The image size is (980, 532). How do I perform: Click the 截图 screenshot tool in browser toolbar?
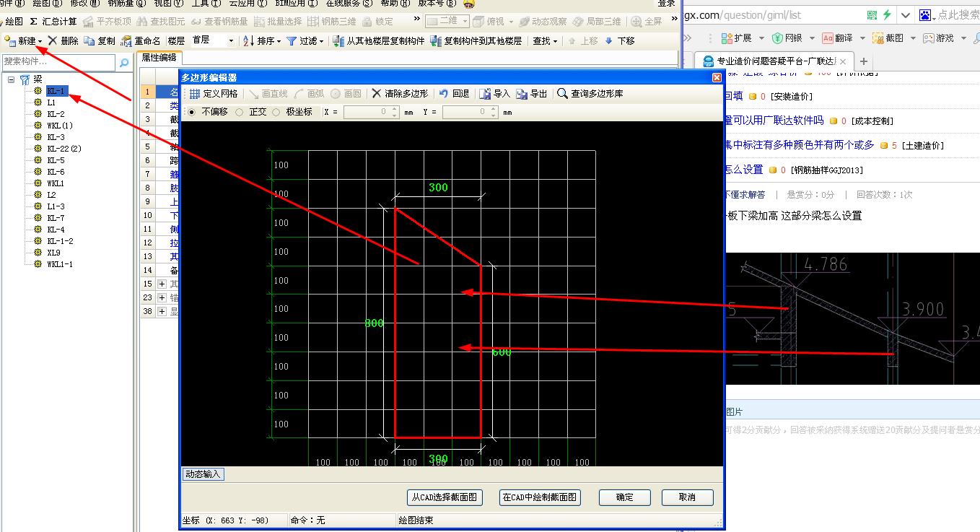888,38
